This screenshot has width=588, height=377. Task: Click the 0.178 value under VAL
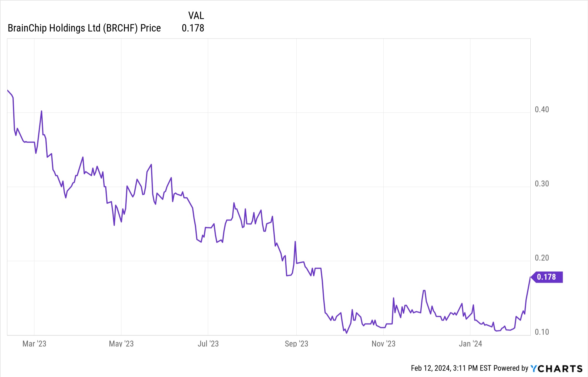[193, 28]
